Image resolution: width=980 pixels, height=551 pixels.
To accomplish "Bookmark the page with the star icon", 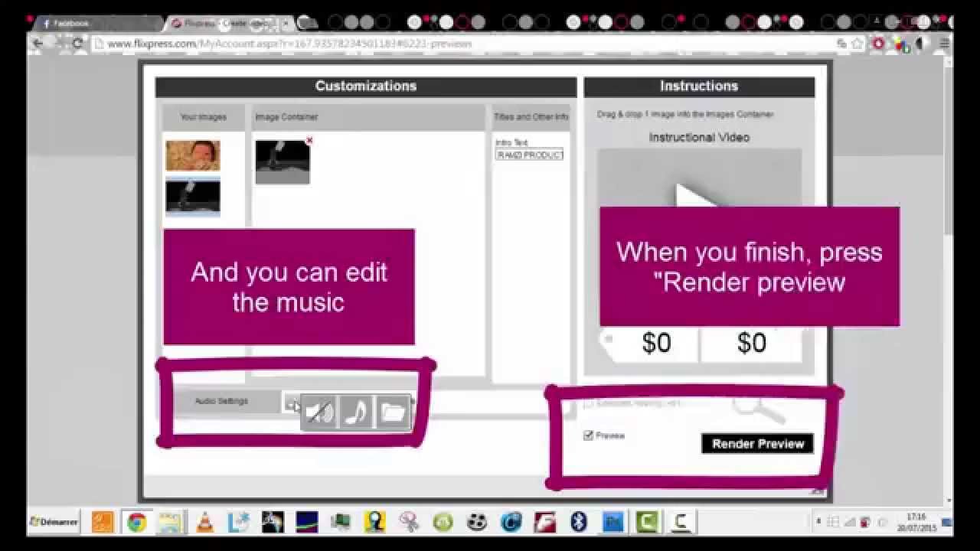I will pyautogui.click(x=857, y=44).
